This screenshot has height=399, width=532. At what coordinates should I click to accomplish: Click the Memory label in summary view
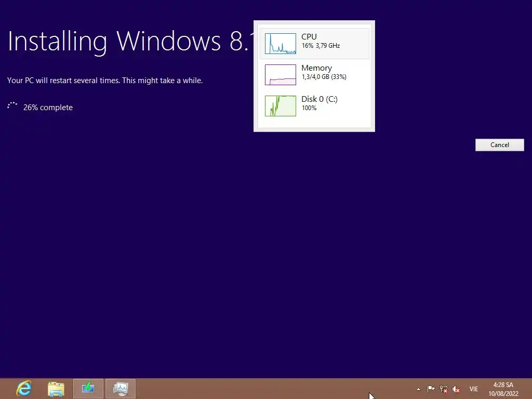click(316, 68)
